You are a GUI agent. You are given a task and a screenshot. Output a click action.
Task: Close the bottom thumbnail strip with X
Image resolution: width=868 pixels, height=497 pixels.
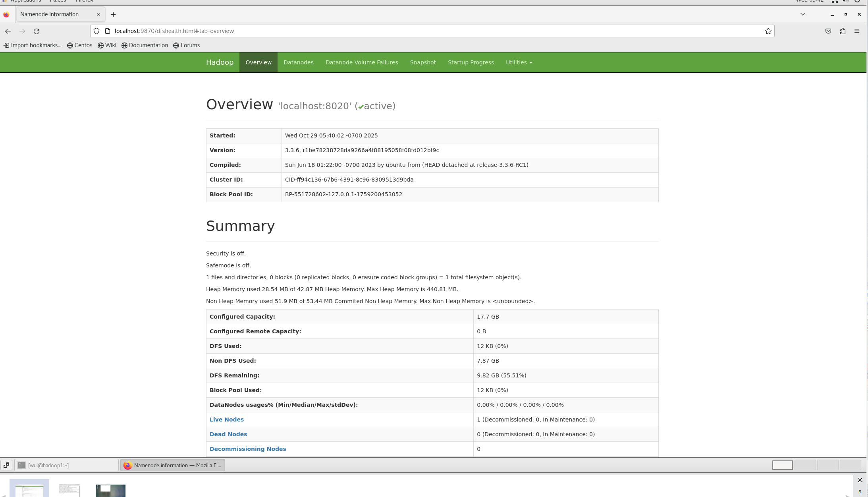[x=860, y=480]
